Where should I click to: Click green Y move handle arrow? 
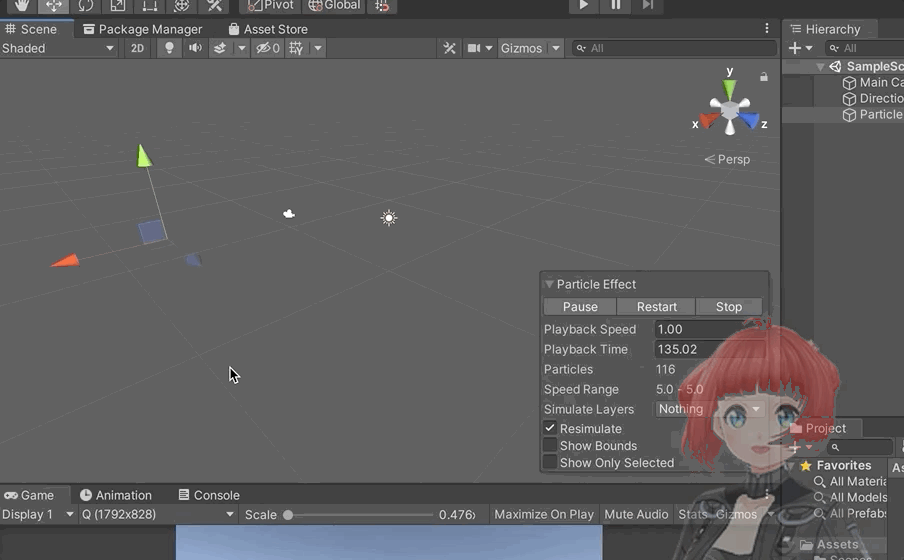(x=143, y=156)
